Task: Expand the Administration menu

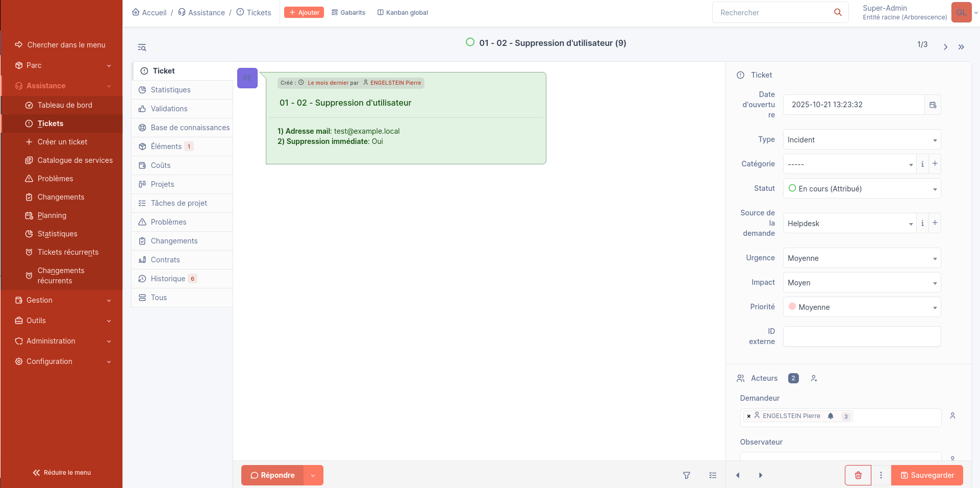Action: point(62,341)
